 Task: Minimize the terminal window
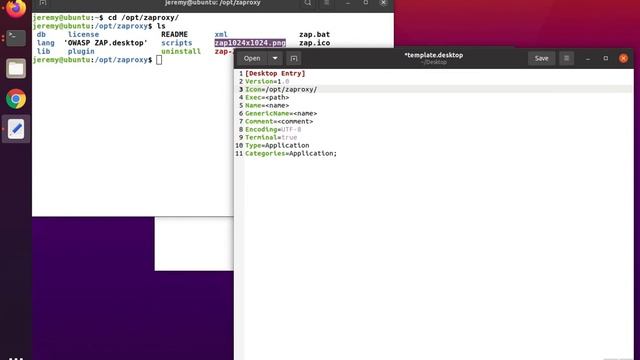pyautogui.click(x=348, y=3)
